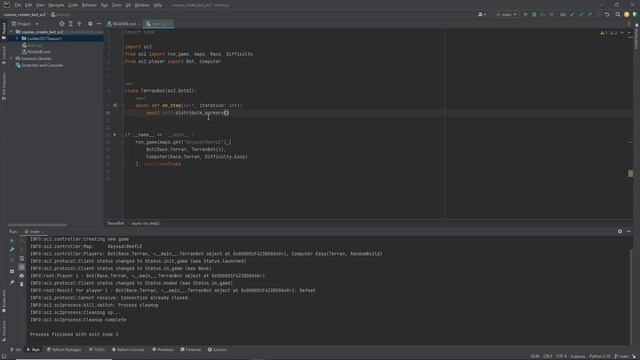
Task: Click the rollback/undo arrow icon in toolbar
Action: click(607, 14)
